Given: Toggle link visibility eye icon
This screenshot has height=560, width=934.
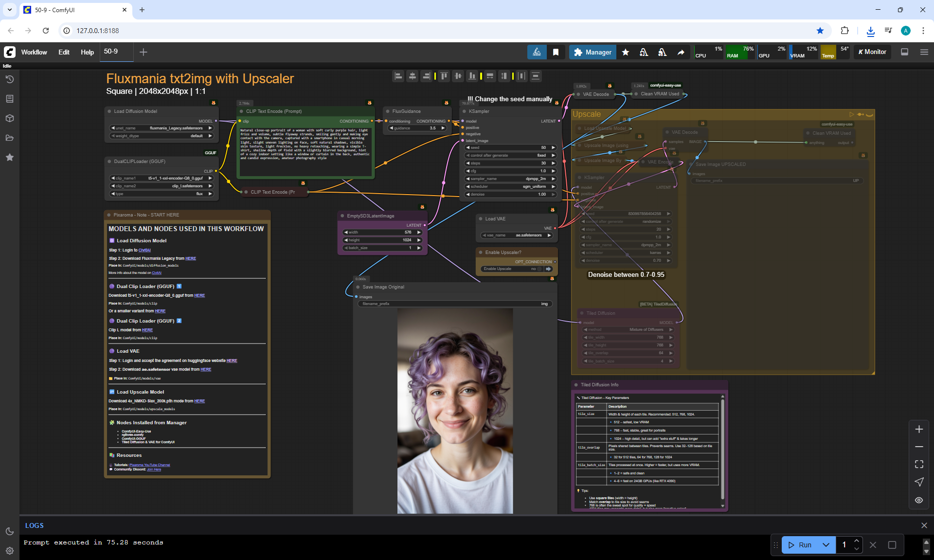Looking at the screenshot, I should 919,500.
